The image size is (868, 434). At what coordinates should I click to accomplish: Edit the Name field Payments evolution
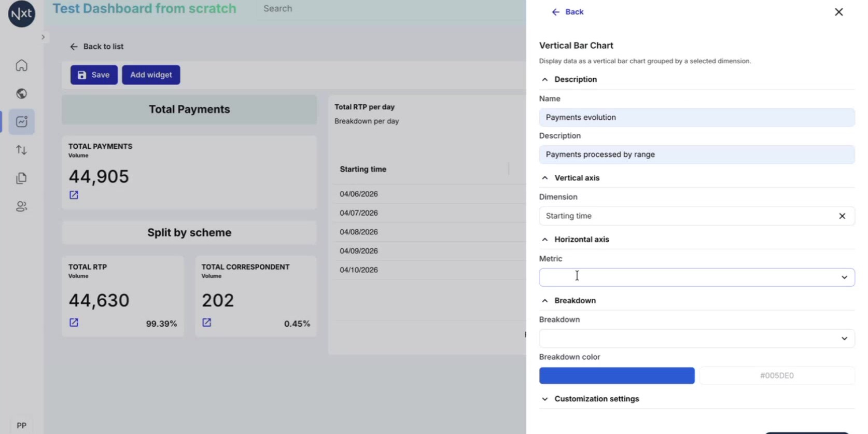pos(696,118)
